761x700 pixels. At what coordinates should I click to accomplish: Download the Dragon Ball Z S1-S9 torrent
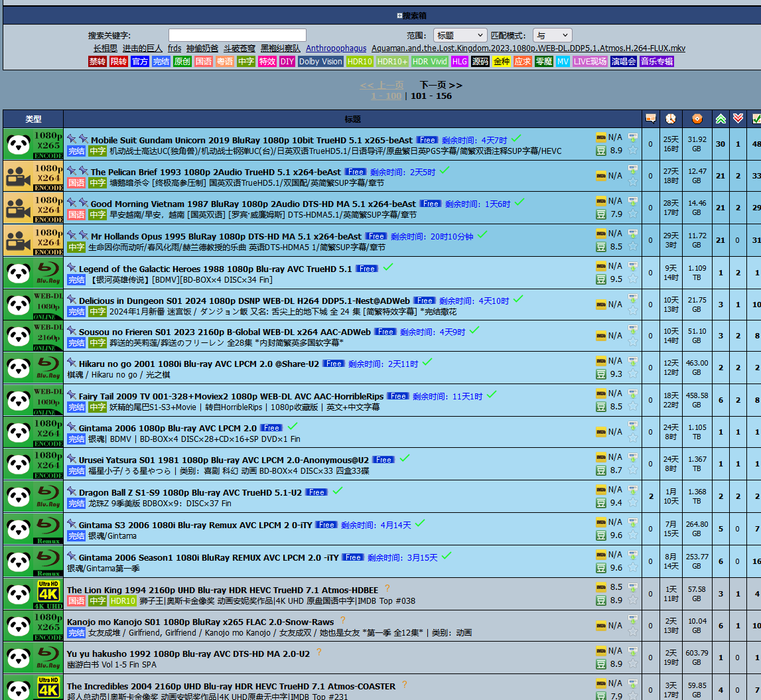click(633, 490)
